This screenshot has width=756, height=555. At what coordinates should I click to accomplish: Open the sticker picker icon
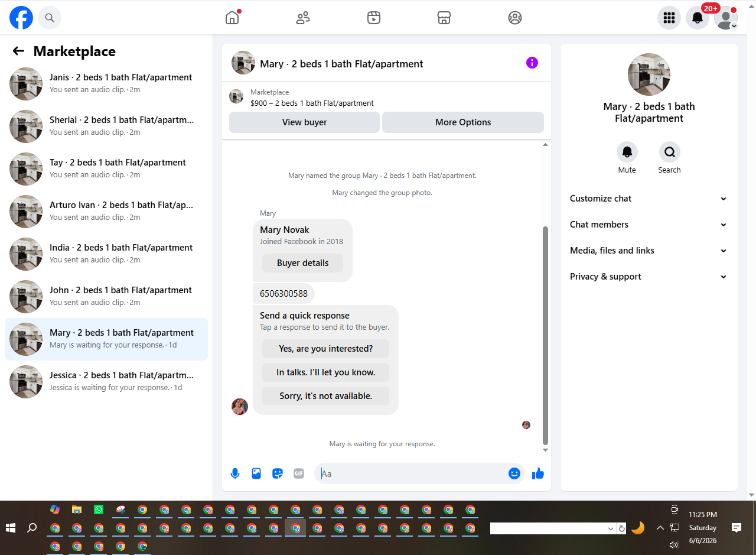278,473
